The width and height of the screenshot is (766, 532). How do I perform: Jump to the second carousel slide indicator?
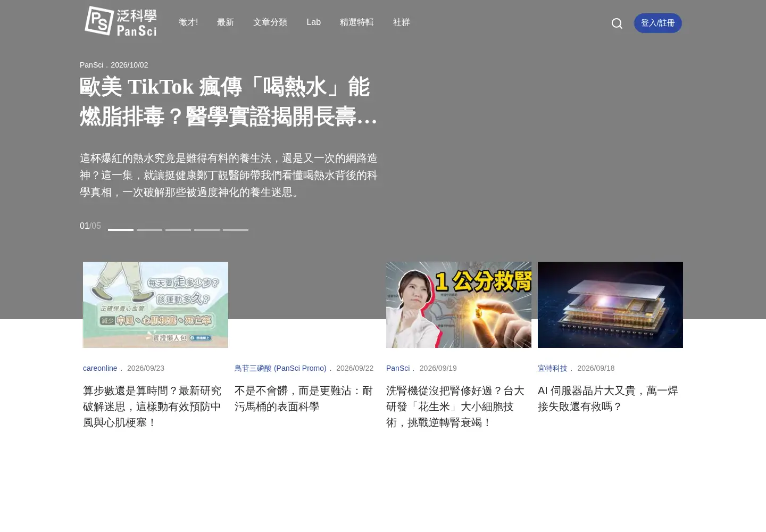149,230
